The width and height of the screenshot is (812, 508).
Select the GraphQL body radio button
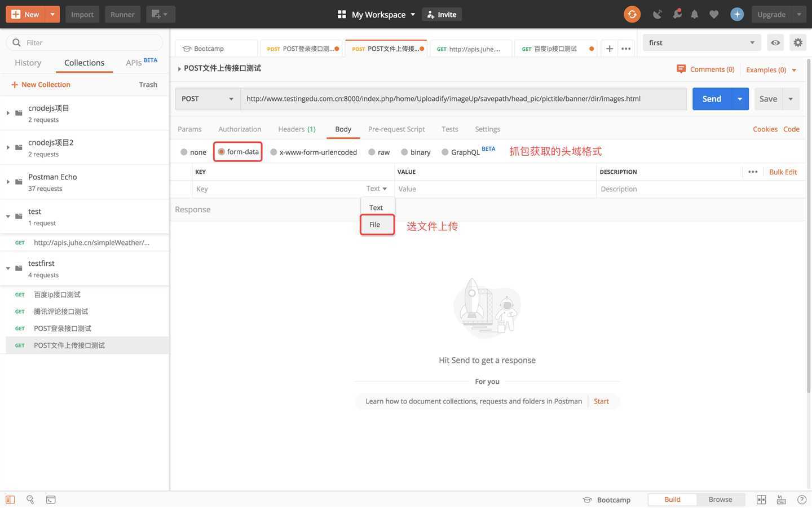(x=445, y=152)
